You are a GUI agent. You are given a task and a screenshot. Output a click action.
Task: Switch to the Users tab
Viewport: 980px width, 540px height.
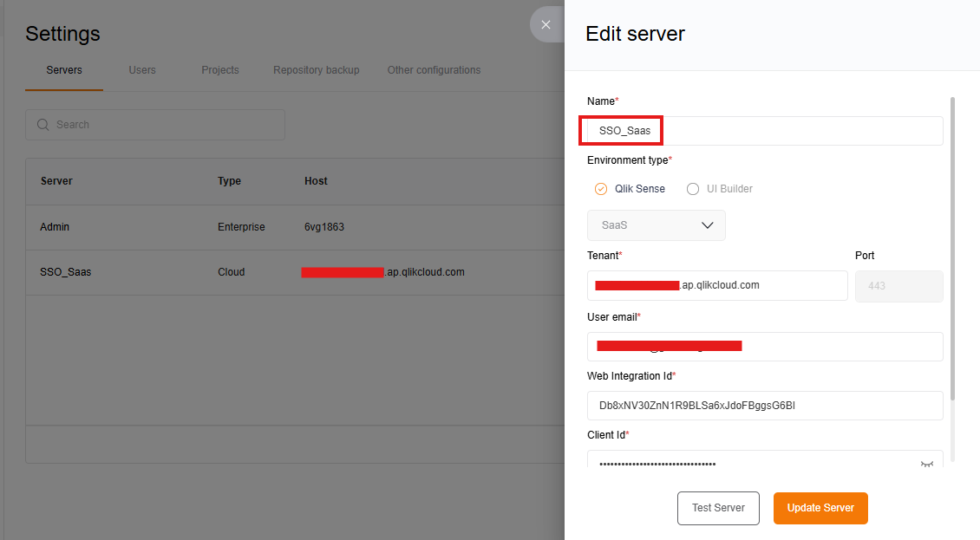point(141,69)
